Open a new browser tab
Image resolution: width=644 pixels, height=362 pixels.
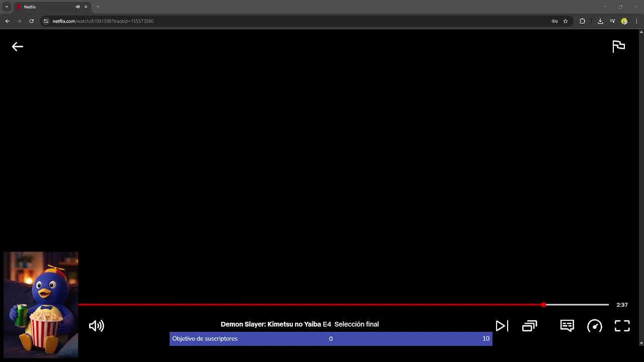[x=98, y=7]
